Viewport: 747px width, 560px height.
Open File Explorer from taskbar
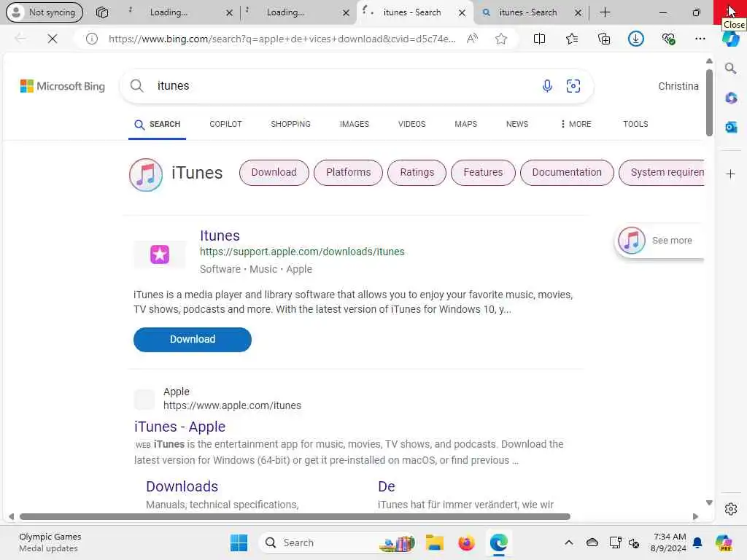435,542
